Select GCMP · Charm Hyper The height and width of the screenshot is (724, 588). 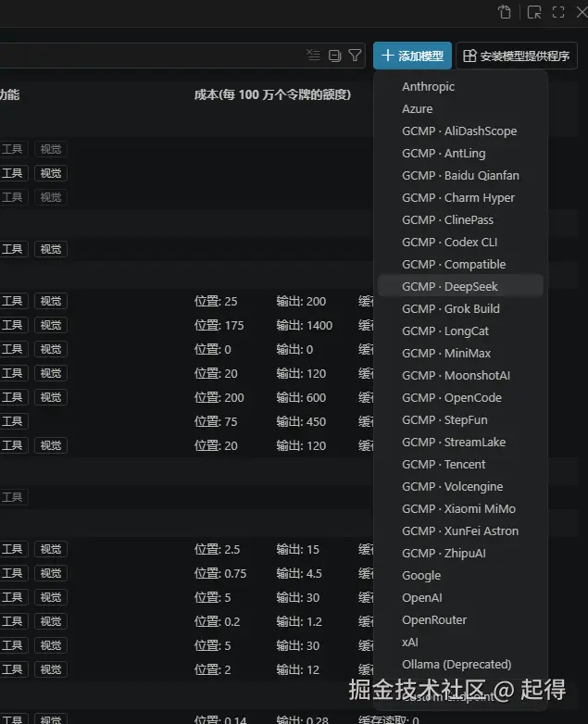(460, 197)
